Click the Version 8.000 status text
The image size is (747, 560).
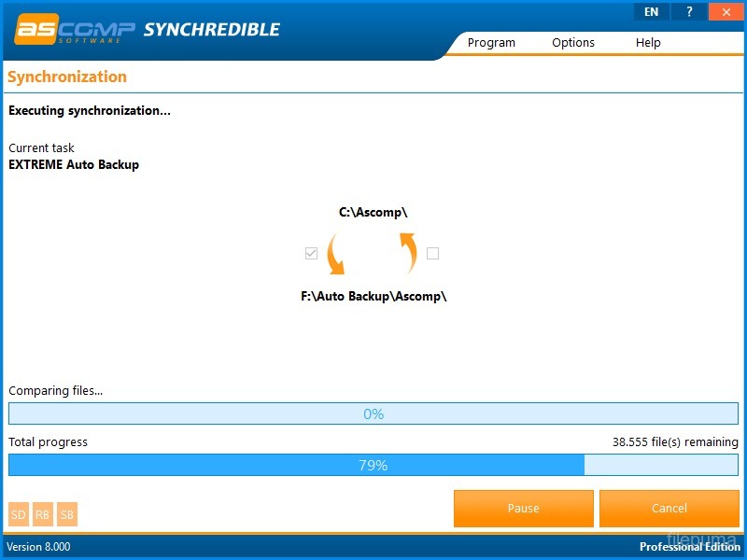[38, 547]
